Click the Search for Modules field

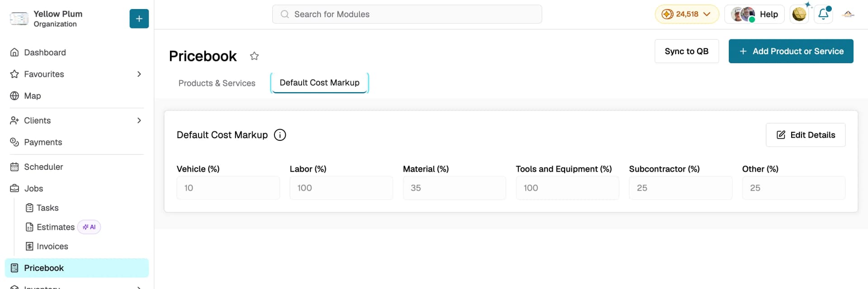coord(407,14)
